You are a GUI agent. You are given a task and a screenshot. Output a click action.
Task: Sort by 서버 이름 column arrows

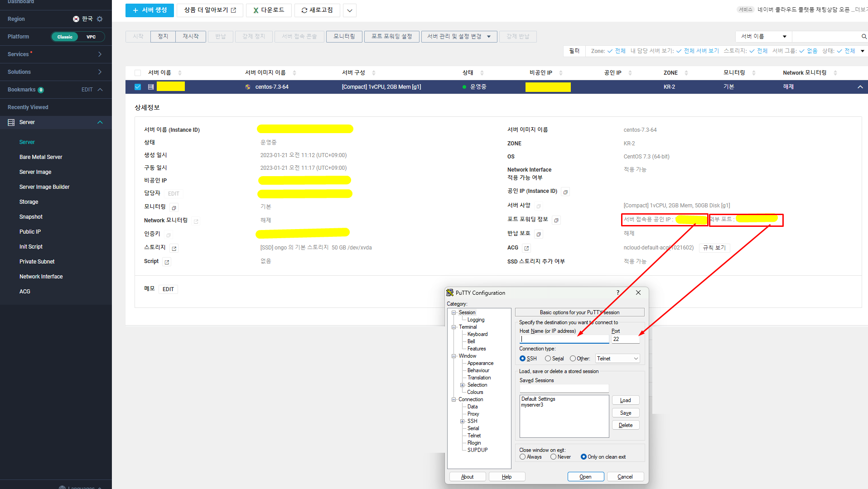pos(180,73)
